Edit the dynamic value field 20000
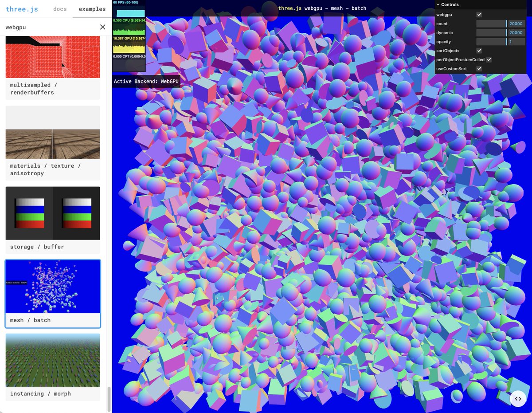This screenshot has height=413, width=532. coord(516,33)
